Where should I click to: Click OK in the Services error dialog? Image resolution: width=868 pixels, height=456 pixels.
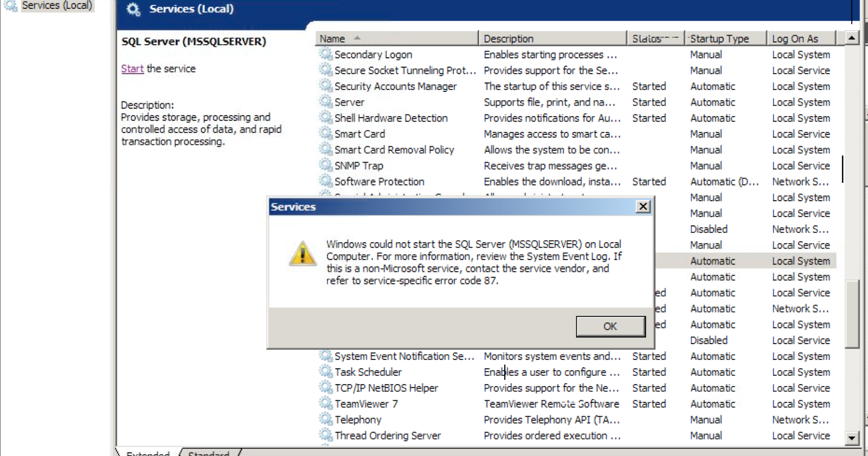pos(610,326)
